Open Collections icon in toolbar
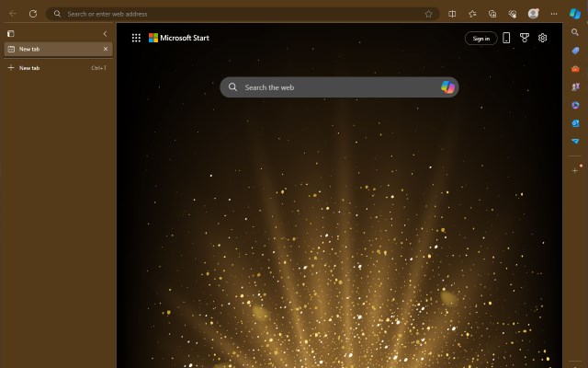The height and width of the screenshot is (368, 588). click(x=492, y=14)
